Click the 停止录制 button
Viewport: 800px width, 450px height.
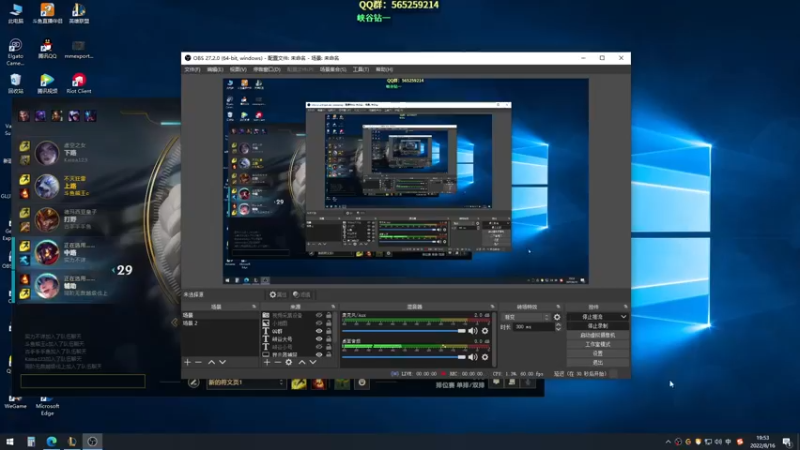tap(597, 326)
